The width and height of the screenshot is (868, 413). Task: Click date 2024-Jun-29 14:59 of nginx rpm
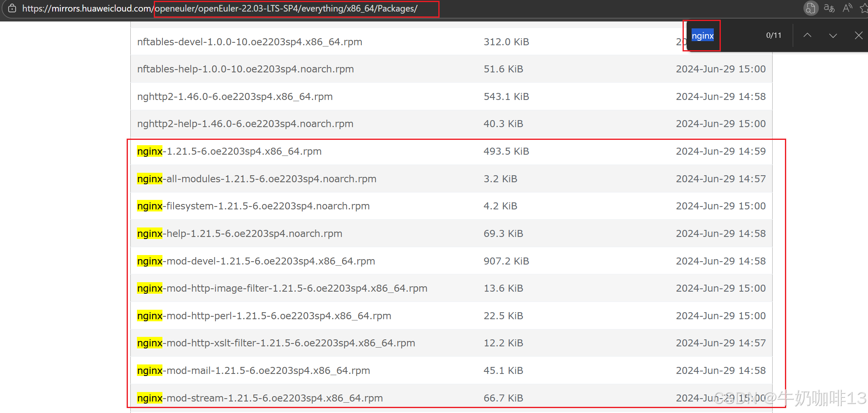coord(721,151)
